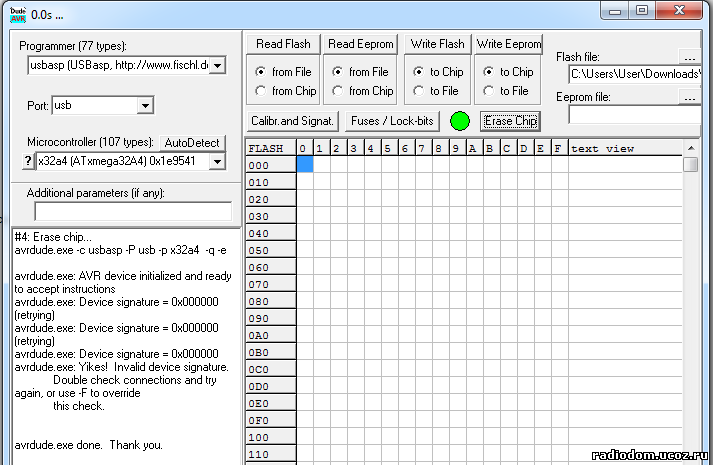This screenshot has width=713, height=465.
Task: Click flash row header 030
Action: pos(271,216)
